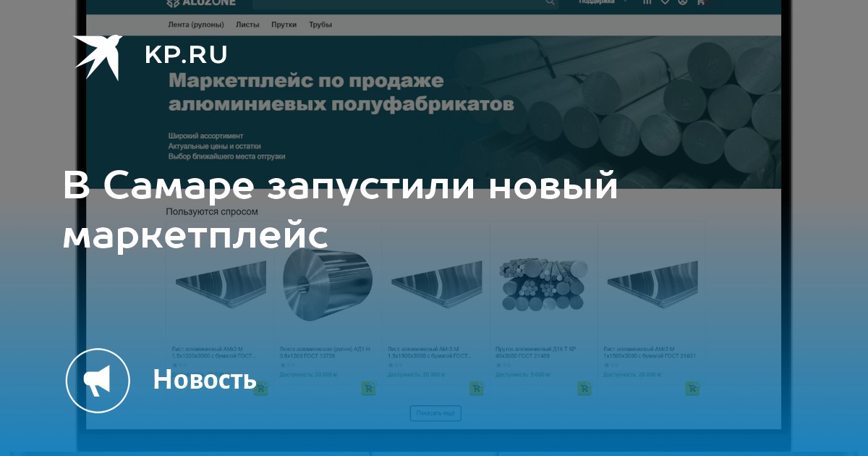This screenshot has width=868, height=456.
Task: Click Выбор ближайшего места отгрузки text
Action: tap(226, 156)
